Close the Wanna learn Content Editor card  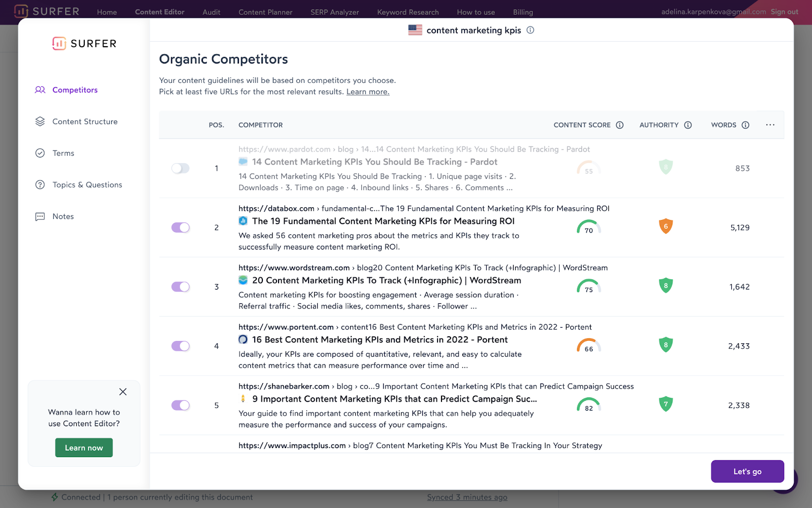point(123,392)
